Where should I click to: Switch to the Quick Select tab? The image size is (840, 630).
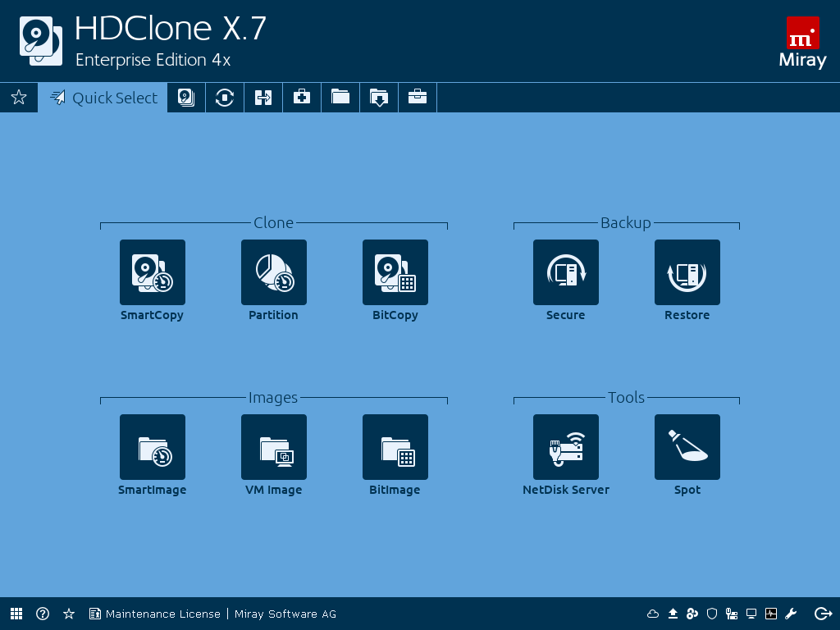tap(103, 98)
